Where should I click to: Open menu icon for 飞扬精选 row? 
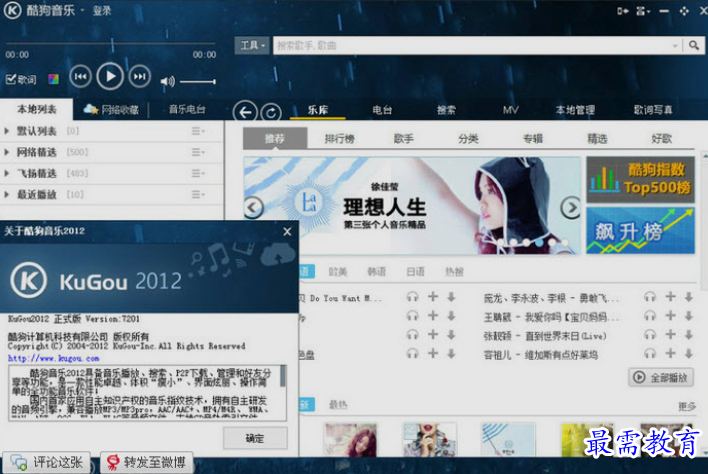(x=198, y=173)
